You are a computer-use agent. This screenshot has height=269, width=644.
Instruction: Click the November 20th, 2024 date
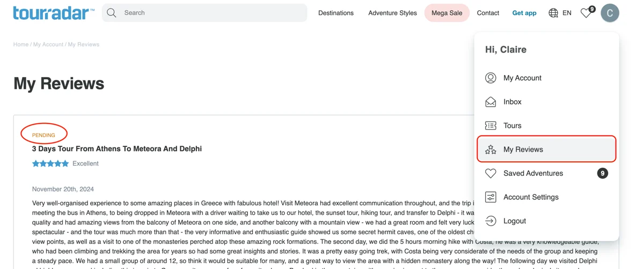coord(63,189)
